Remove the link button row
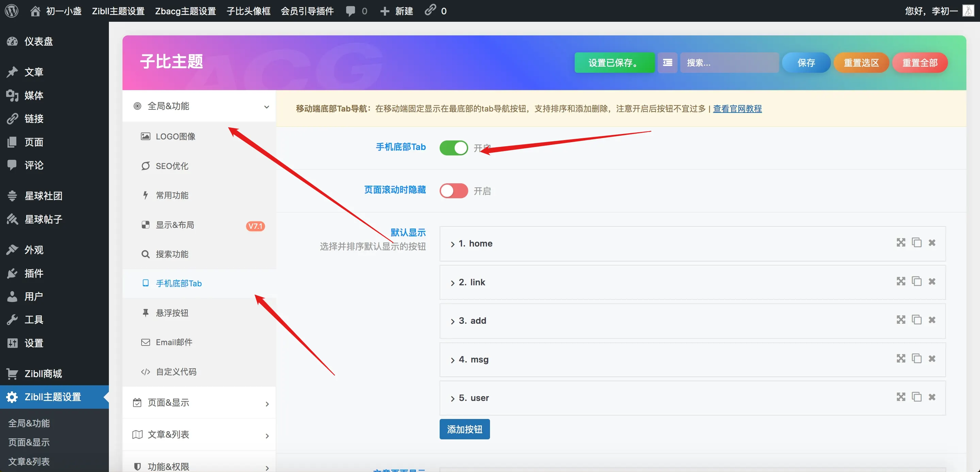Screen dimensions: 980x472 pos(932,282)
